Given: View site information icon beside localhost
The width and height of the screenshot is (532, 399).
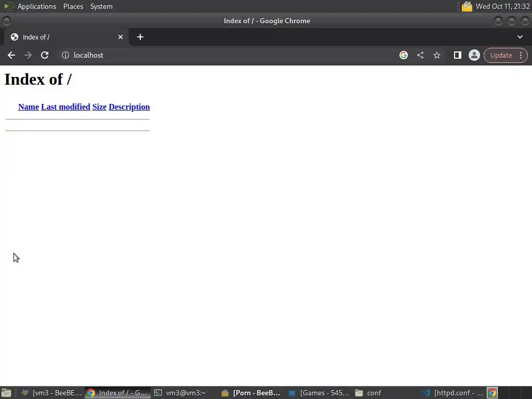Looking at the screenshot, I should tap(65, 55).
